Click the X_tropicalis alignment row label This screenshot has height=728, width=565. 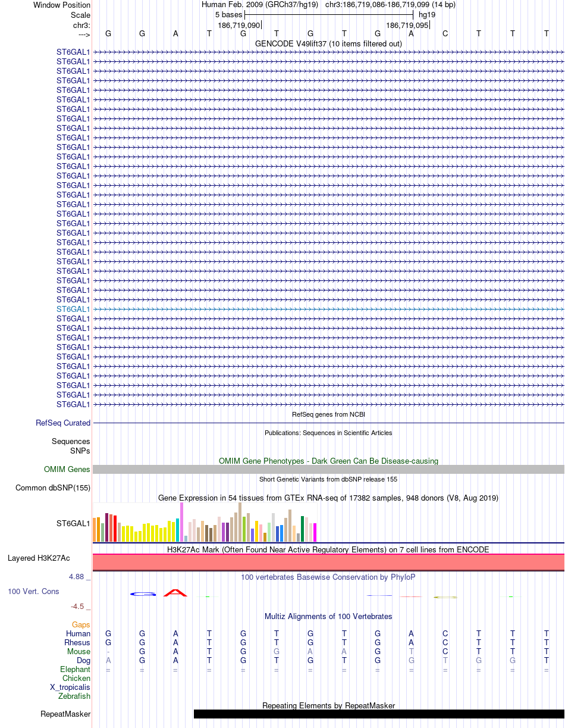[70, 688]
